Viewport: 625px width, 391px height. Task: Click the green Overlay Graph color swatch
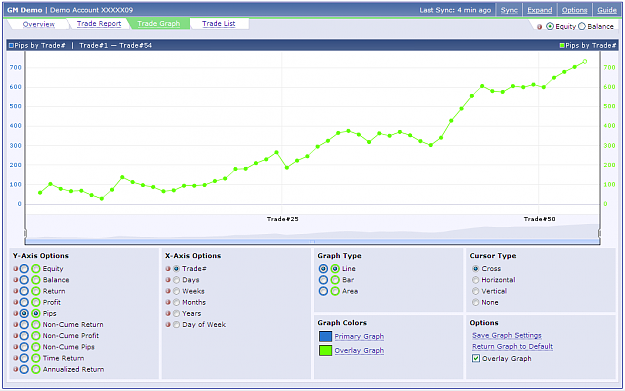325,350
